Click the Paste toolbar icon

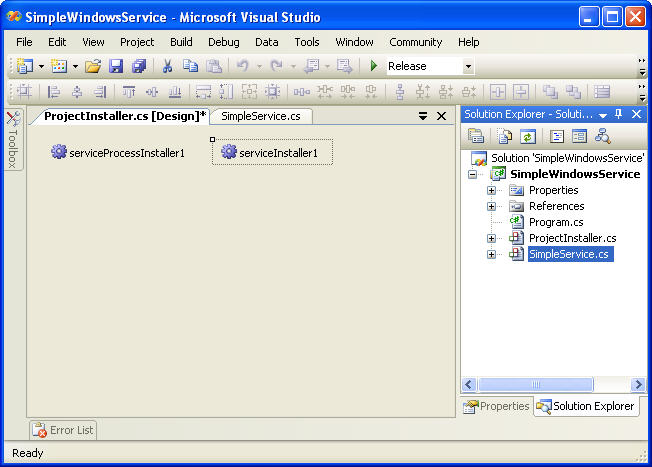pyautogui.click(x=214, y=66)
